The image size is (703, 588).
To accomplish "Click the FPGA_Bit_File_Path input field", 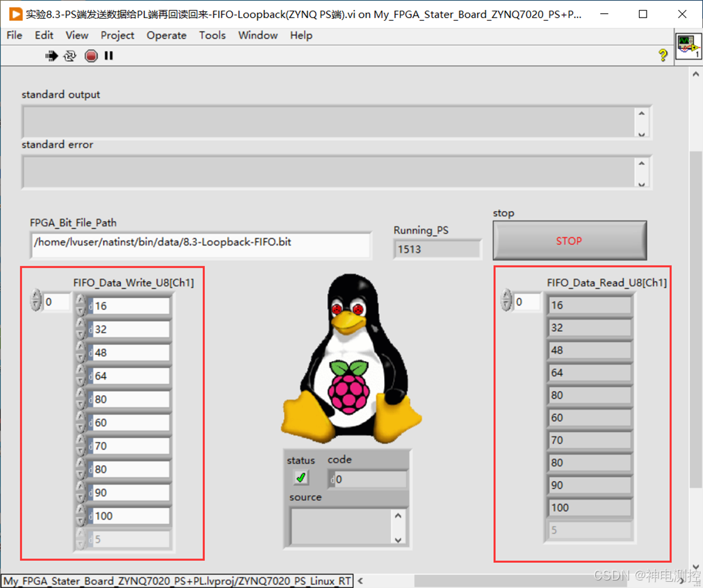I will pos(200,245).
